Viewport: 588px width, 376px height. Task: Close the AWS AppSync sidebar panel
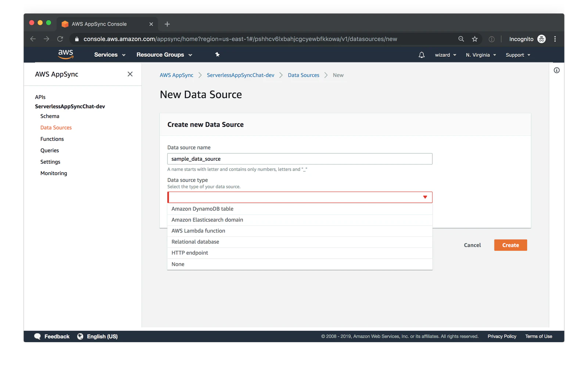(130, 74)
